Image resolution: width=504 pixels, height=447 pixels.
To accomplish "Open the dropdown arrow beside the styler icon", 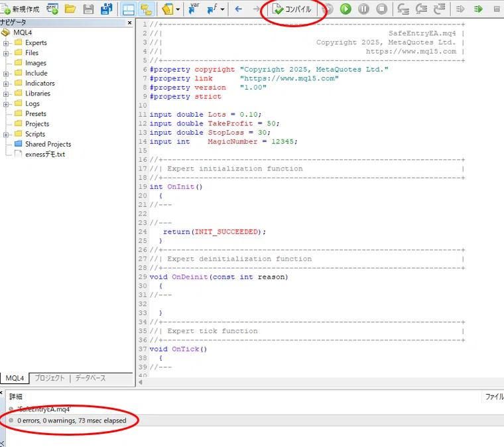I will (178, 9).
